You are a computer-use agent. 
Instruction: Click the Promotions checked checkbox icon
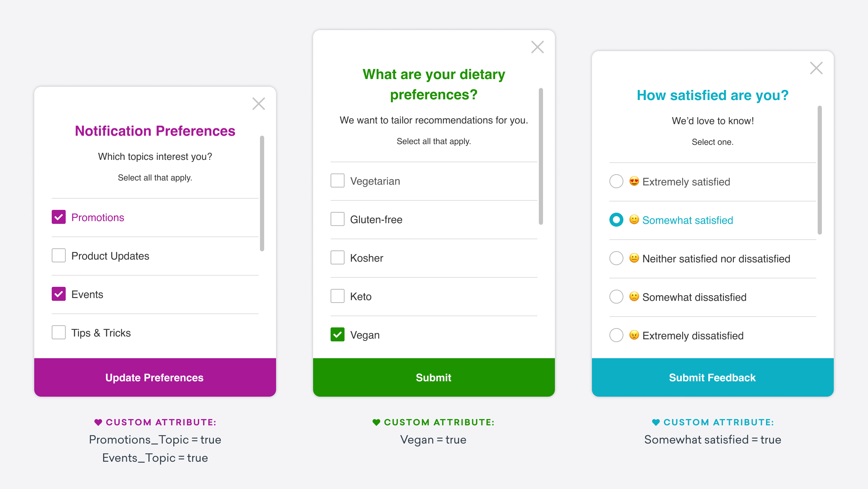pos(58,217)
